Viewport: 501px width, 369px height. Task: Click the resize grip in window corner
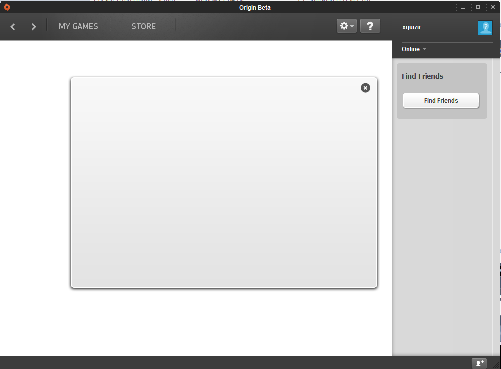tap(496, 365)
